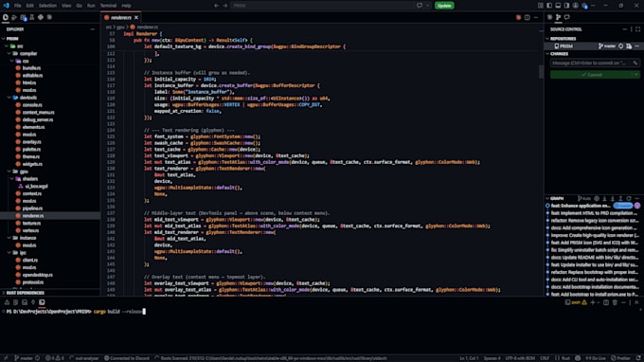This screenshot has width=644, height=362.
Task: Click Go Live in status bar
Action: pyautogui.click(x=595, y=358)
